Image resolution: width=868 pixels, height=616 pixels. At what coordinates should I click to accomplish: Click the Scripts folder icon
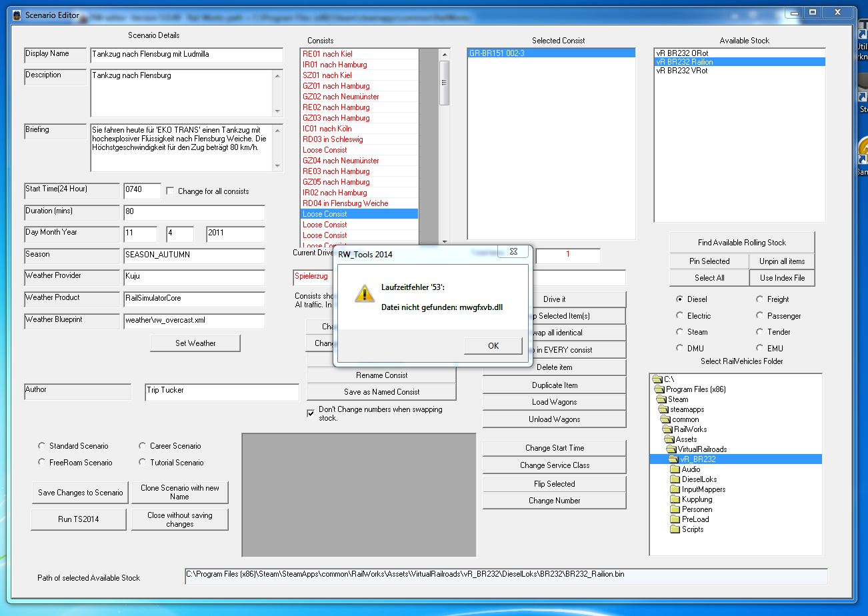coord(675,529)
